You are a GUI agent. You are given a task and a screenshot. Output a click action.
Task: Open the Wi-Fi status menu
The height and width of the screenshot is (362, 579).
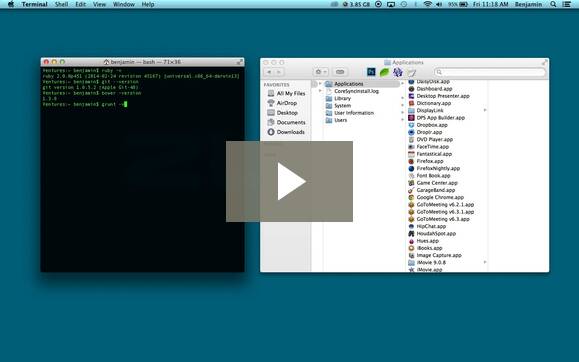[x=427, y=4]
